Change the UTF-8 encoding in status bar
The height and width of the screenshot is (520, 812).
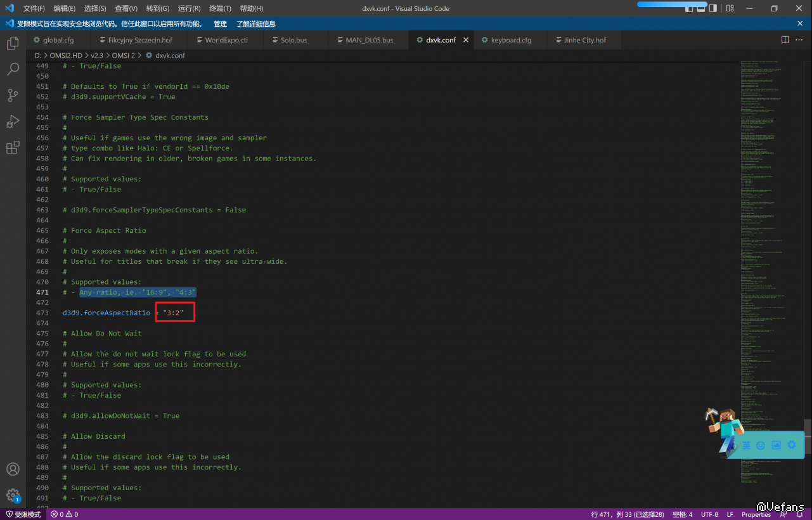pos(709,514)
